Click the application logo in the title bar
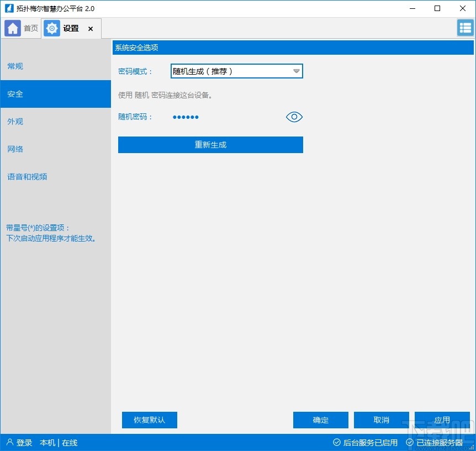The width and height of the screenshot is (476, 451). 9,8
